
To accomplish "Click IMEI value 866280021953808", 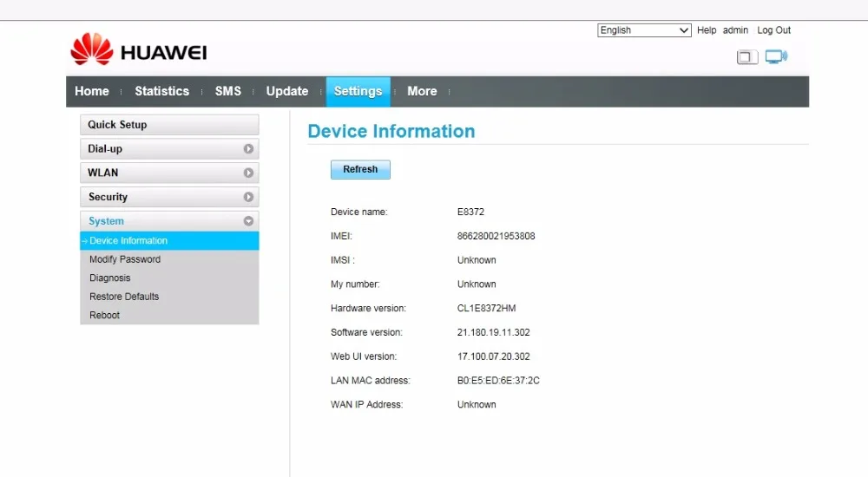I will 496,236.
